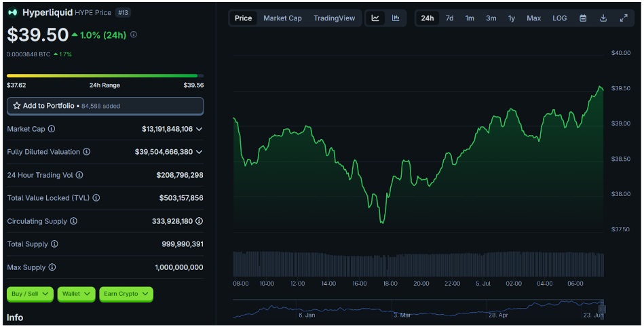Viewport: 644px width, 329px height.
Task: Select the 24h time range
Action: click(x=427, y=18)
